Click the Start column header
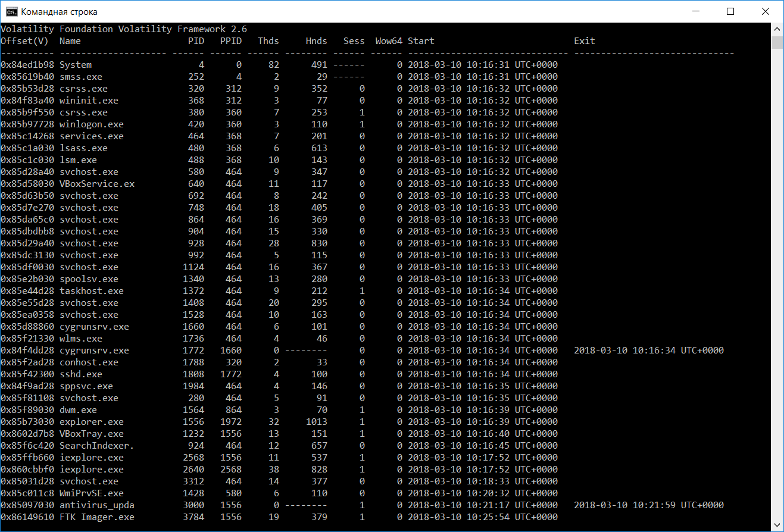Screen dimensions: 784x532 [x=421, y=41]
